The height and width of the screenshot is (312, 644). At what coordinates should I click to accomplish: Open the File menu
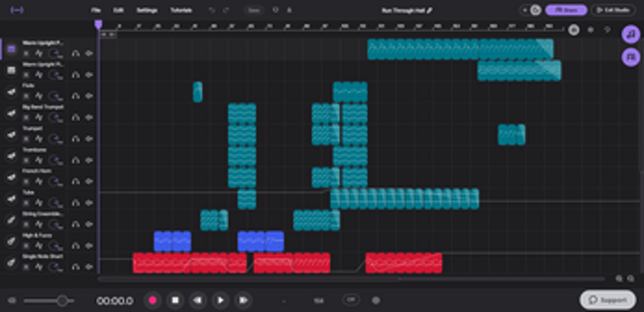pos(96,10)
